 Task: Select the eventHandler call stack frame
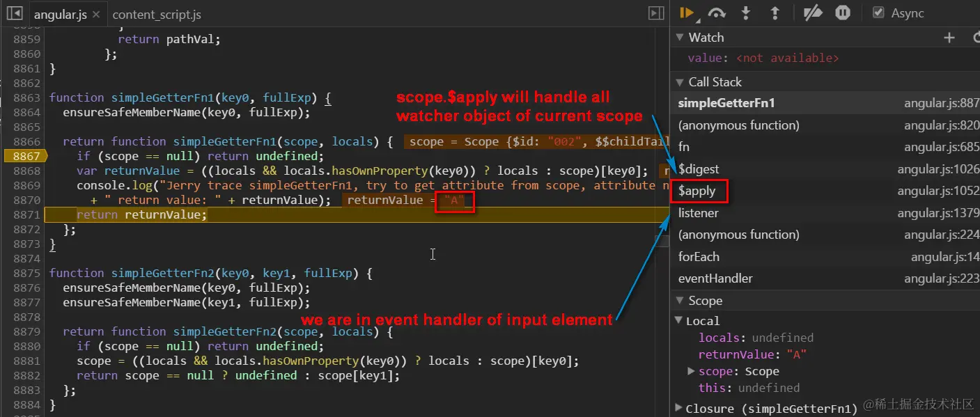[x=825, y=278]
